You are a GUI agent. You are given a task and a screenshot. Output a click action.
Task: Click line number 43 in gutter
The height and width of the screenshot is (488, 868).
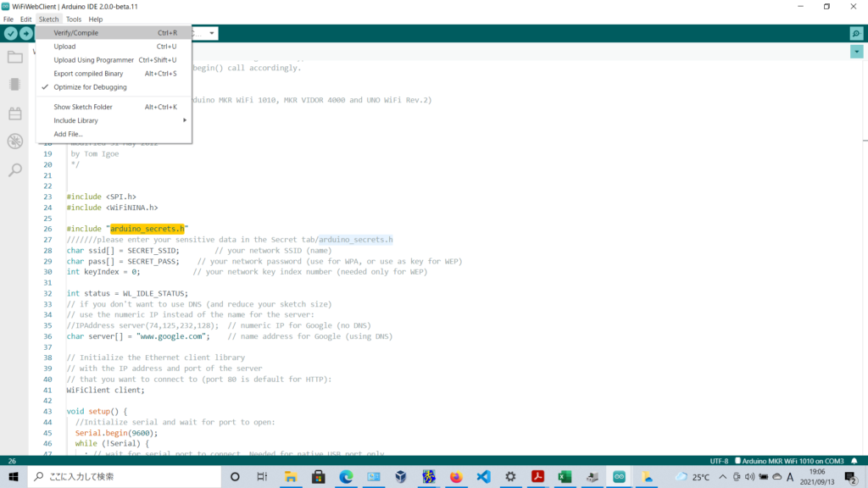(x=47, y=411)
